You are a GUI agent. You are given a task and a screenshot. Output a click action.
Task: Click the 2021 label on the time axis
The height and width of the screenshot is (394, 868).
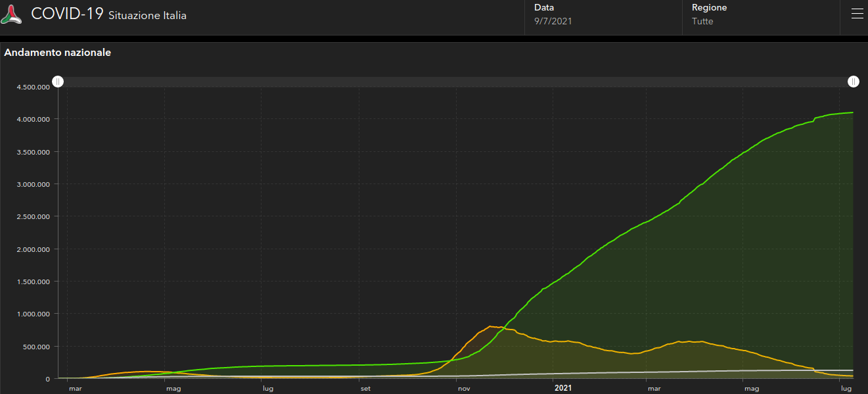[x=562, y=388]
